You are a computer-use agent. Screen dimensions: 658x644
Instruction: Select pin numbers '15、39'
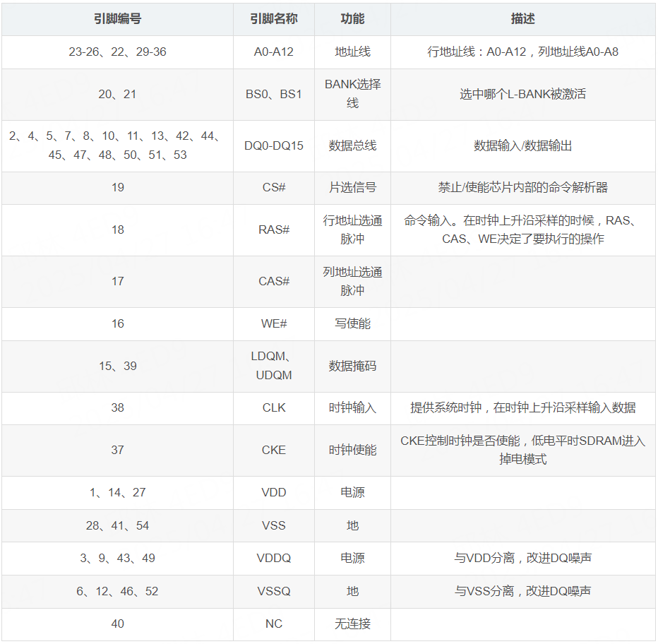click(x=117, y=366)
